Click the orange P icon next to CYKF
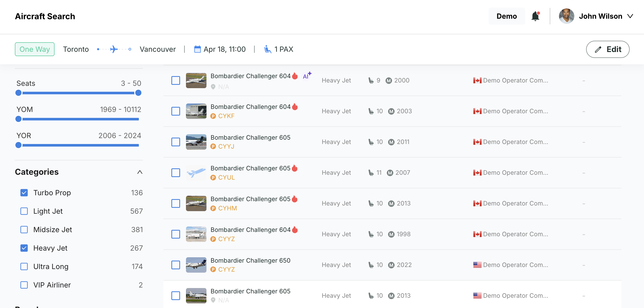This screenshot has width=644, height=308. (x=213, y=116)
